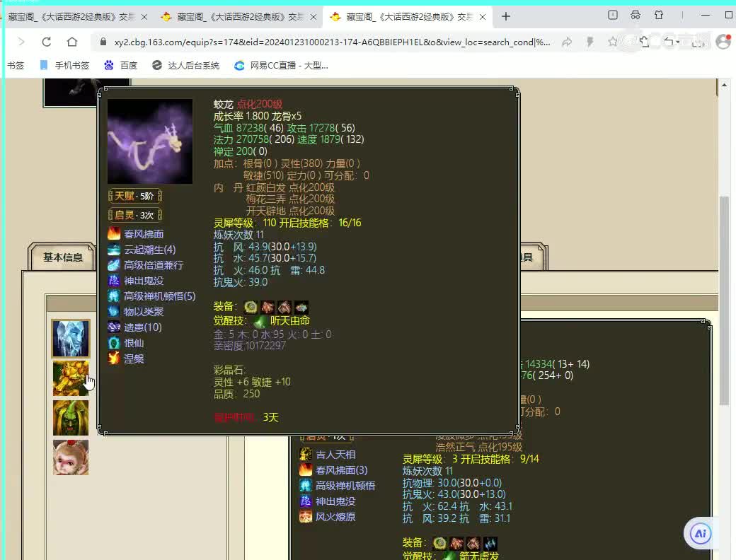
Task: Select the golden armored pet thumbnail
Action: click(70, 378)
